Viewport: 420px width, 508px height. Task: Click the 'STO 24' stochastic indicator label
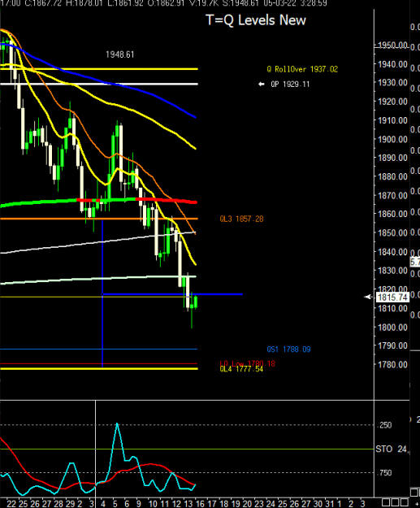[392, 449]
